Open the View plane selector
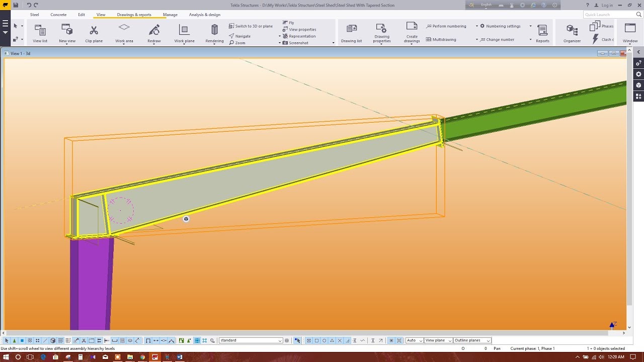 (x=437, y=340)
